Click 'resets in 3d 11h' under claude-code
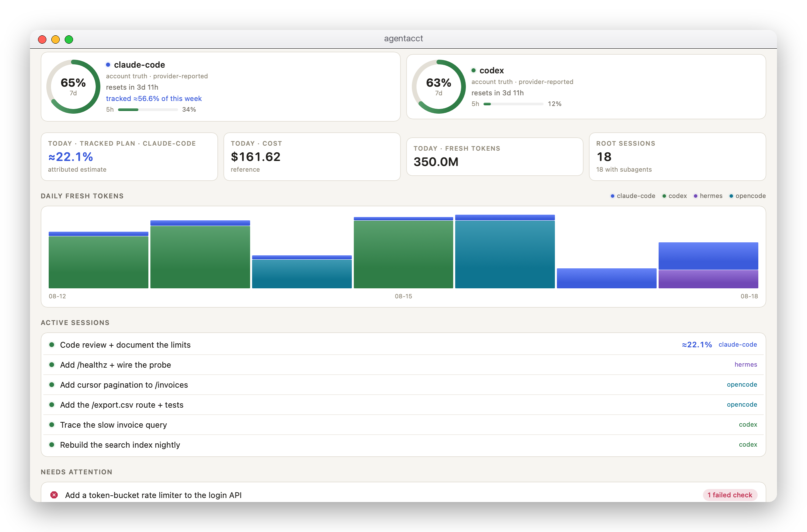This screenshot has height=532, width=807. [x=132, y=87]
